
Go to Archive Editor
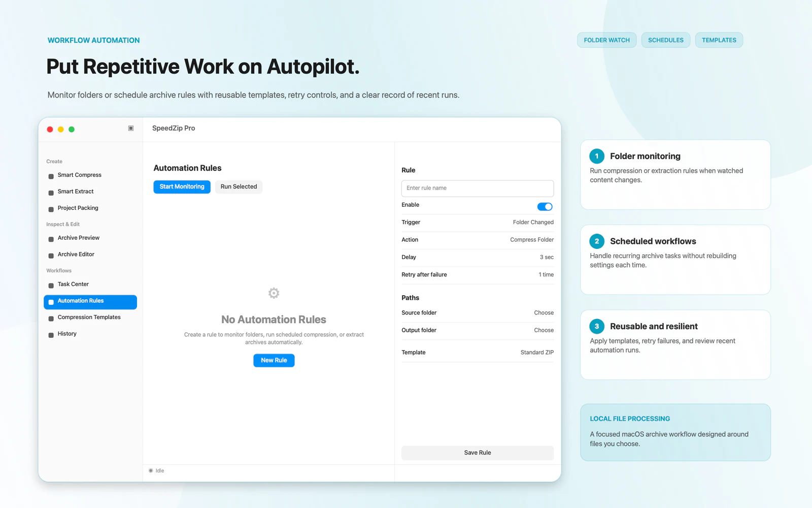pos(90,255)
